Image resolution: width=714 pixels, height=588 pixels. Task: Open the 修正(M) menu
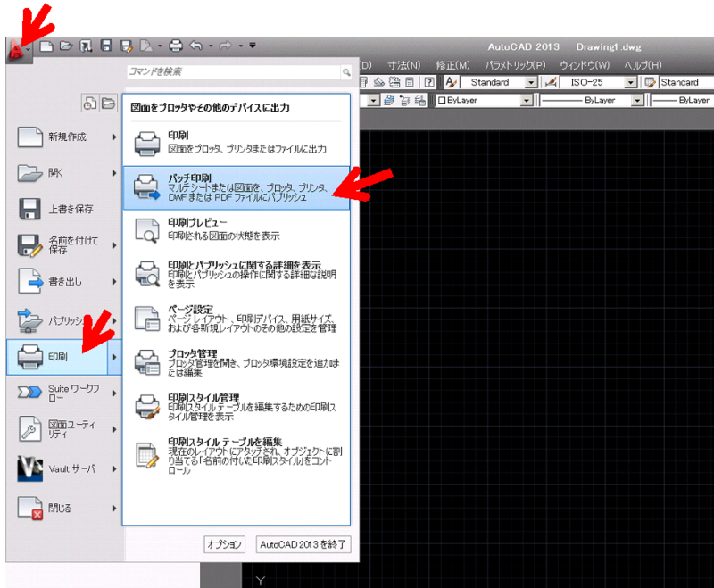coord(453,65)
